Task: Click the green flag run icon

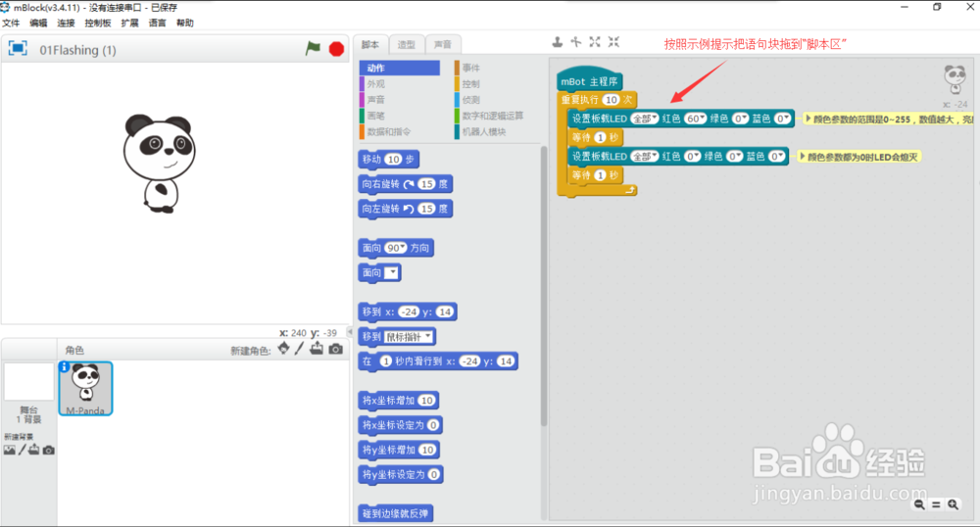Action: click(x=313, y=48)
